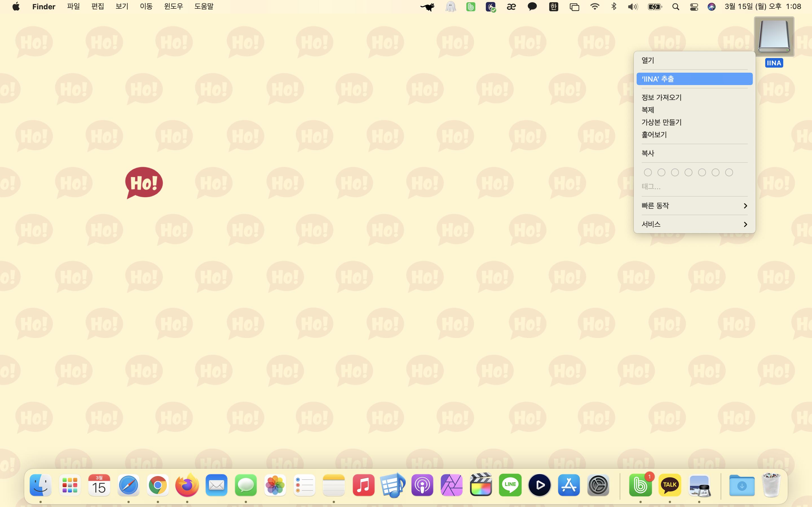Expand the 빠른 동작 submenu
The height and width of the screenshot is (507, 812).
(694, 206)
